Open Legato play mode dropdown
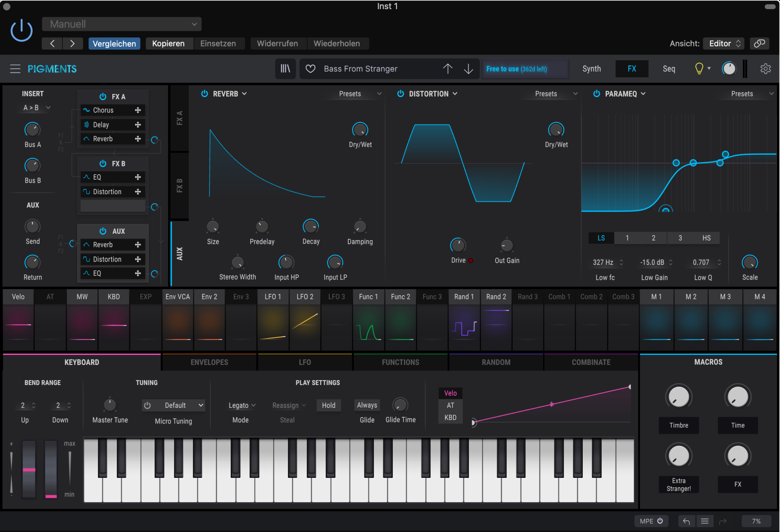Image resolution: width=780 pixels, height=532 pixels. [242, 405]
